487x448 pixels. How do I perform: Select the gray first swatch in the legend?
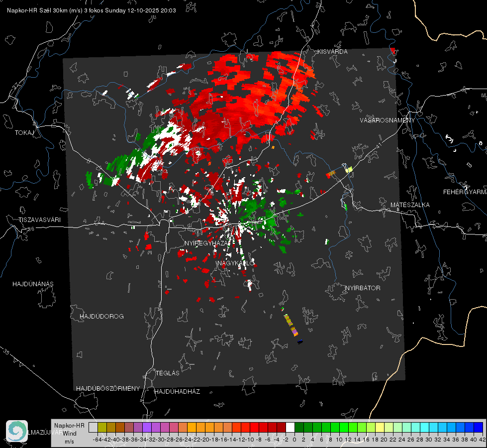(x=93, y=427)
